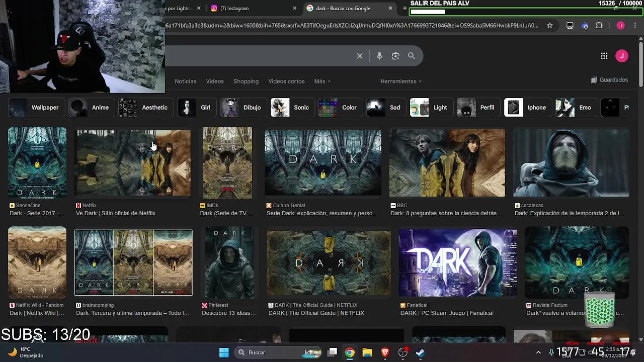Open Google account avatar J on page

622,56
